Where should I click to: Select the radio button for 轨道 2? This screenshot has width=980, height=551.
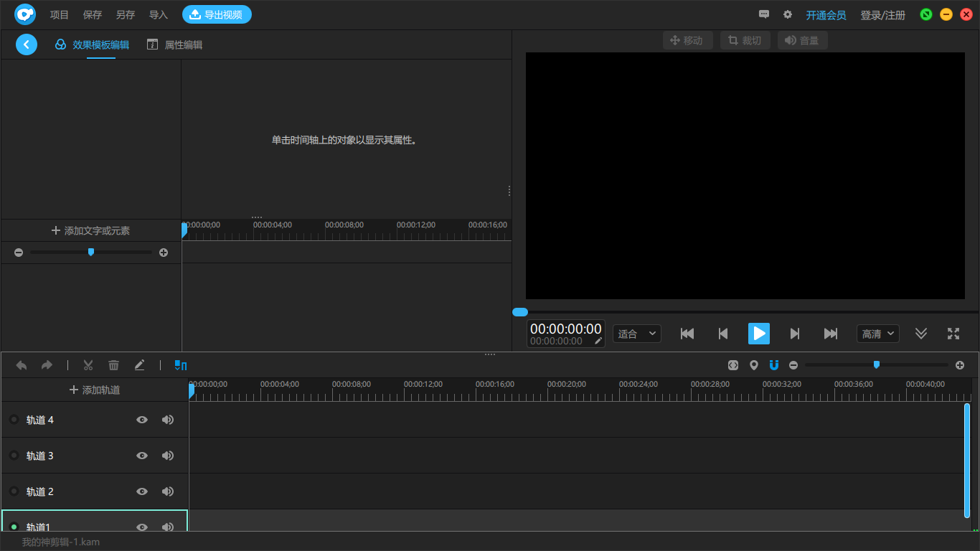point(14,491)
